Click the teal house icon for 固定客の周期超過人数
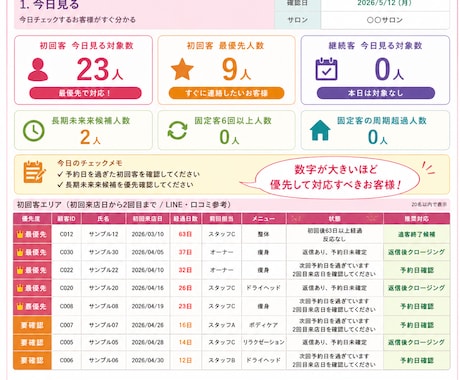This screenshot has width=460, height=380. tap(320, 130)
